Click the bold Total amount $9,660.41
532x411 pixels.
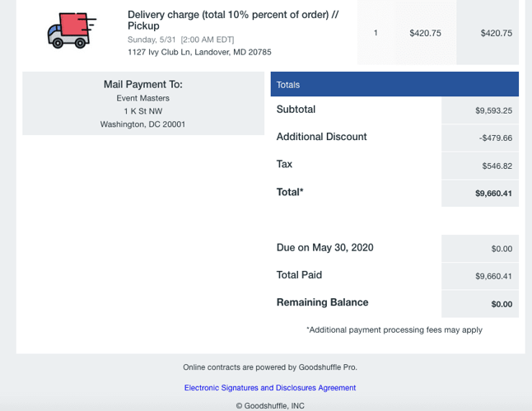pyautogui.click(x=493, y=194)
